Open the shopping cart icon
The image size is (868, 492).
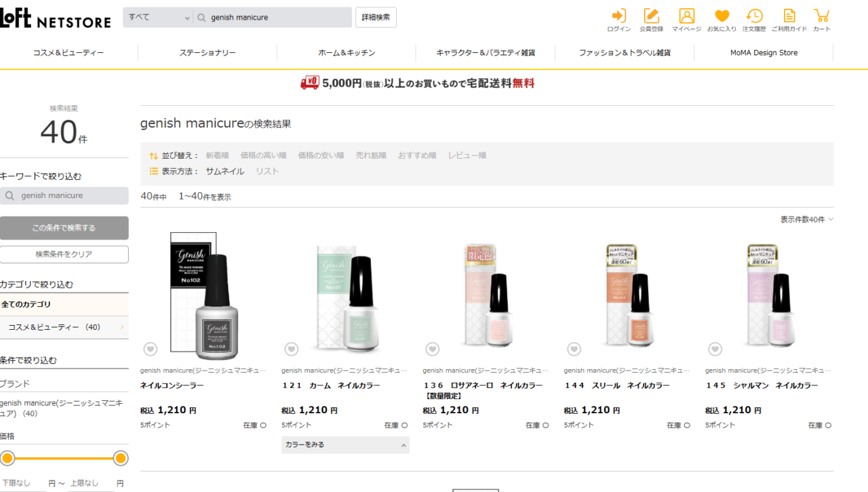coord(822,20)
